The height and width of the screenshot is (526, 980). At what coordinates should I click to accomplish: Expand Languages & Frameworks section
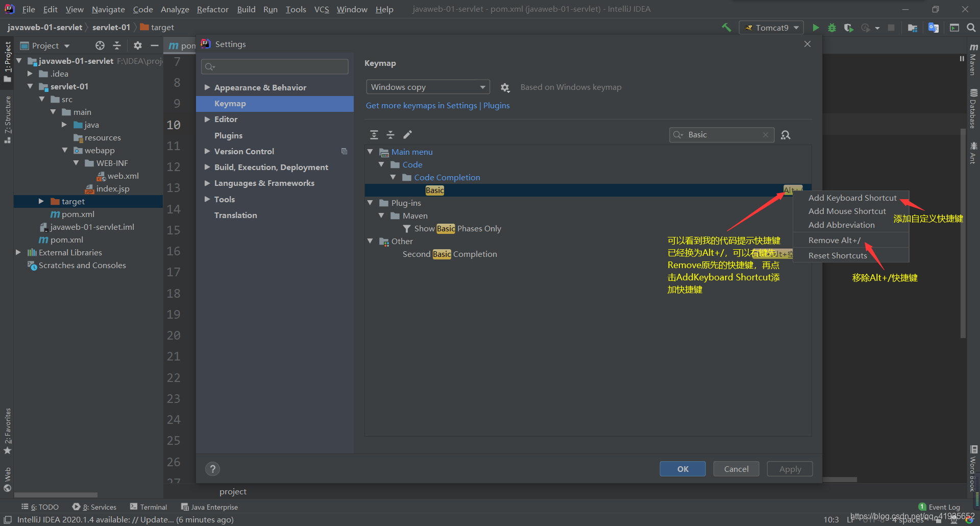pyautogui.click(x=207, y=183)
